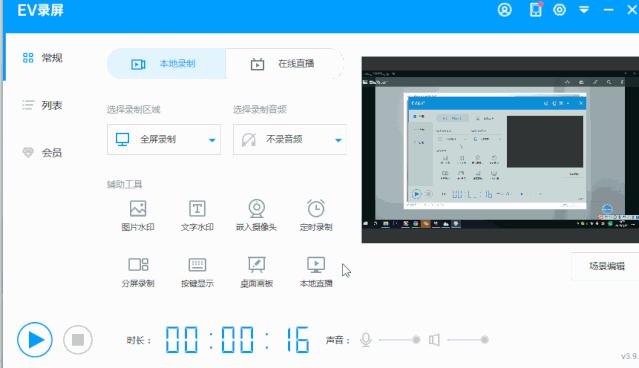Select the 常规 sidebar item

(42, 58)
